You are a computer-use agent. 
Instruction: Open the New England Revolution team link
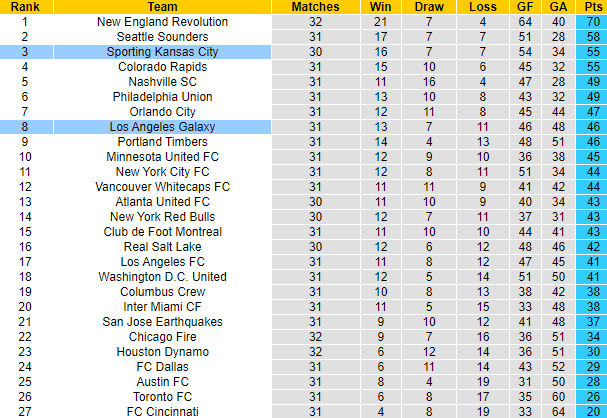pyautogui.click(x=162, y=22)
